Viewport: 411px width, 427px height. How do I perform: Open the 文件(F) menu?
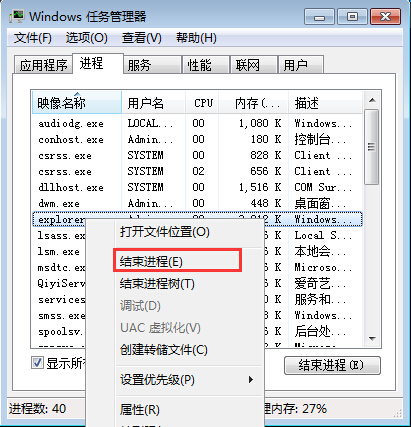(33, 38)
